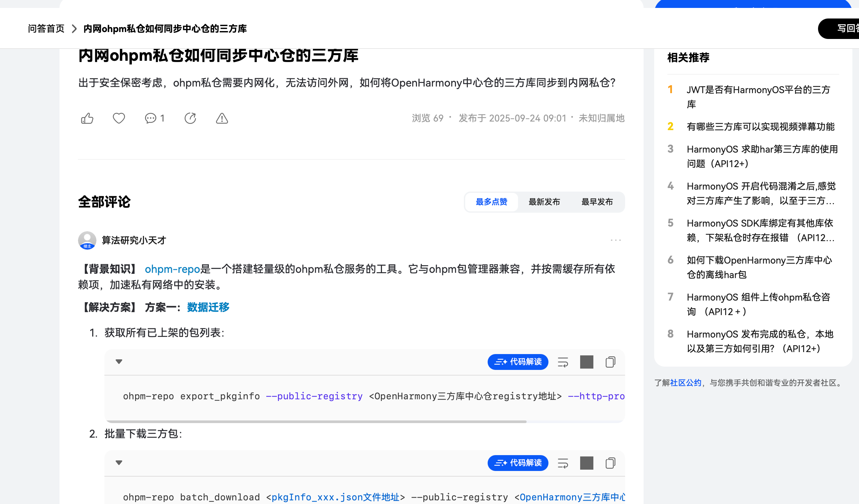
Task: Open the ohpm-repo tool link
Action: (172, 269)
